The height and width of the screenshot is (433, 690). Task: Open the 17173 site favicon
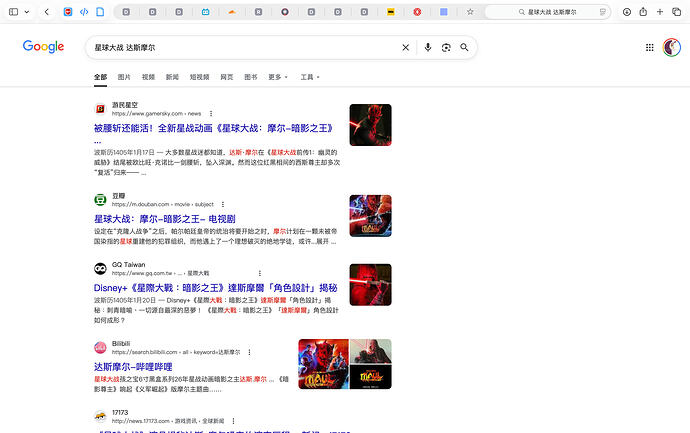[100, 416]
